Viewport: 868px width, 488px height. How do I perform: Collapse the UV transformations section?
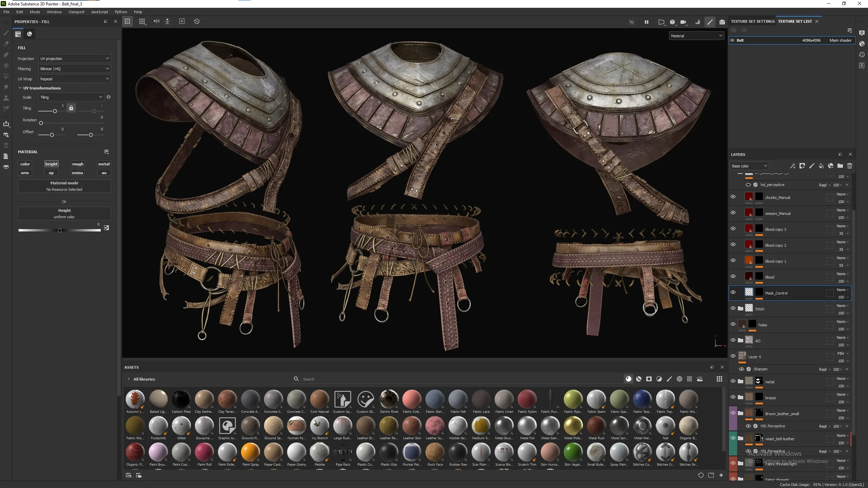20,88
